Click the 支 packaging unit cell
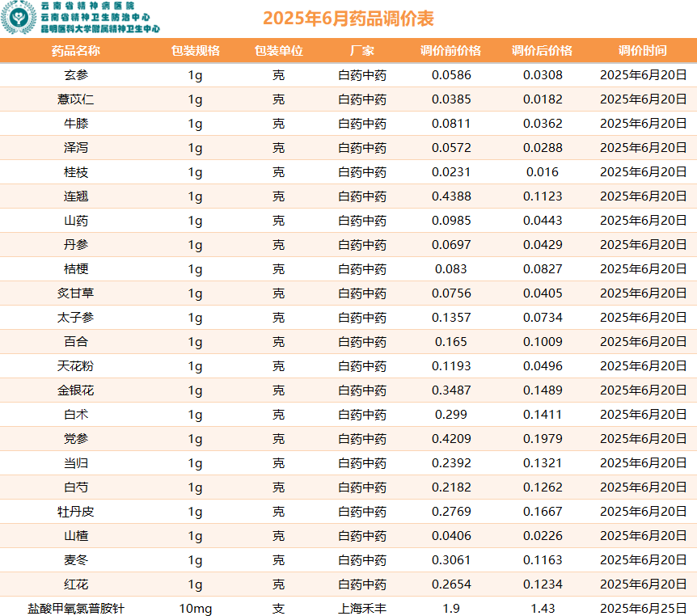Viewport: 697px width, 616px height. [278, 609]
